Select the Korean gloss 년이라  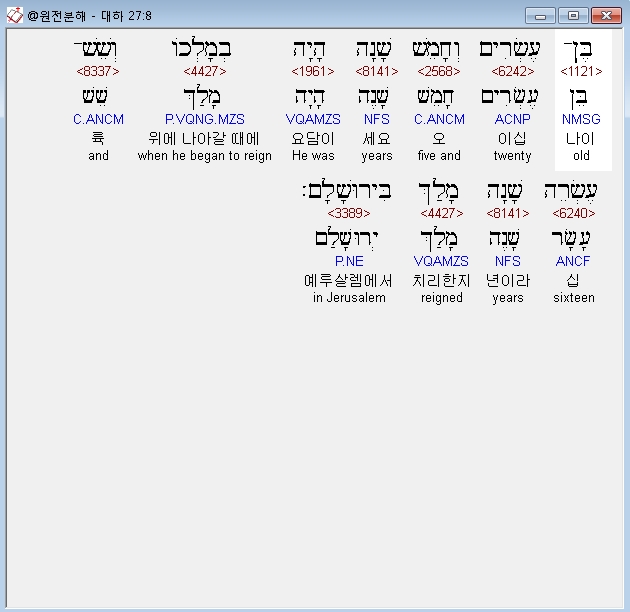[x=508, y=280]
